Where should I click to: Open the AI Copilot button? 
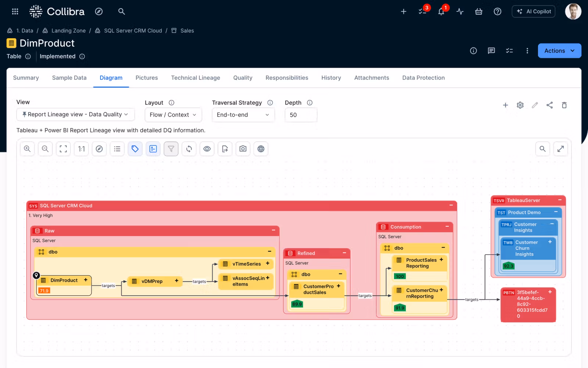(x=534, y=12)
